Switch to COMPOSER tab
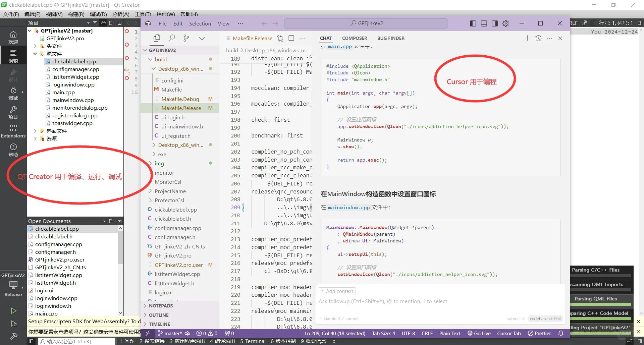 tap(355, 38)
